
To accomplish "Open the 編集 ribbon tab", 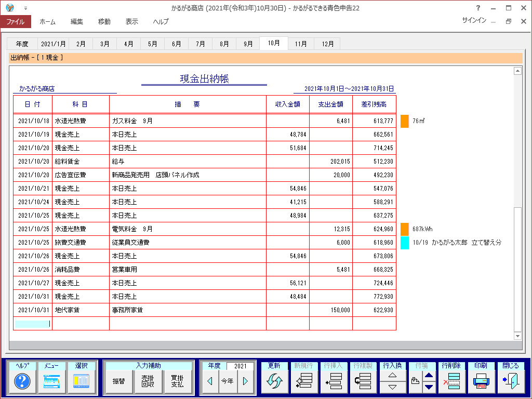I will 77,21.
